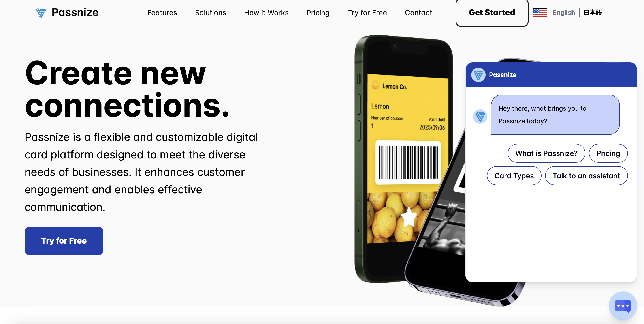Click the Passnize header logo triangle icon
This screenshot has height=324, width=644.
point(41,12)
